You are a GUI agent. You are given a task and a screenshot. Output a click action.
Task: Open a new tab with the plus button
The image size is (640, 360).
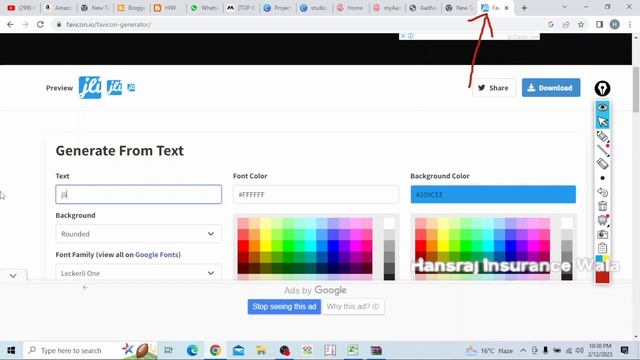point(524,8)
